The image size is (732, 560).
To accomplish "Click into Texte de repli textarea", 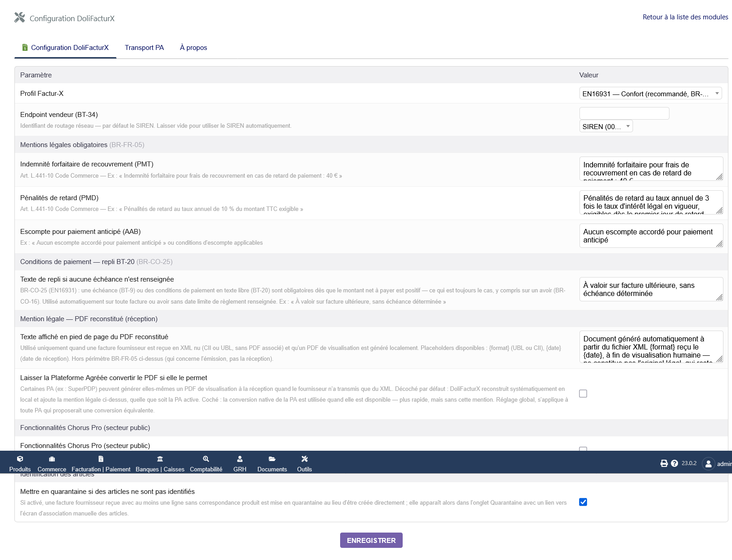I will (x=651, y=289).
